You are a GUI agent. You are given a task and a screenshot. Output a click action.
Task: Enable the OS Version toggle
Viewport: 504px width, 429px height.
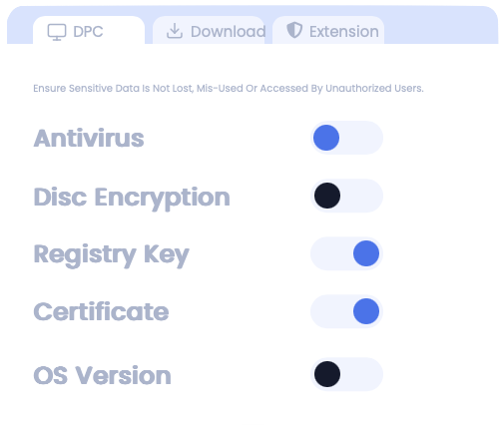(x=346, y=374)
